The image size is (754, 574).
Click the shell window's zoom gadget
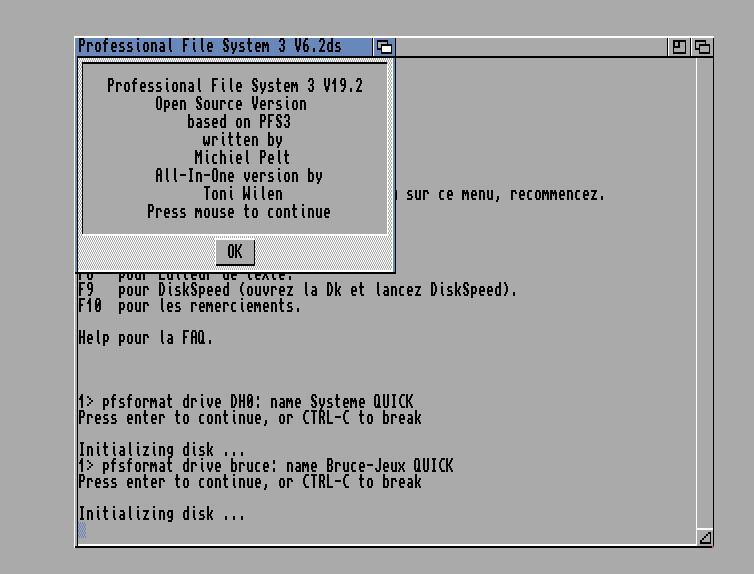(x=680, y=47)
